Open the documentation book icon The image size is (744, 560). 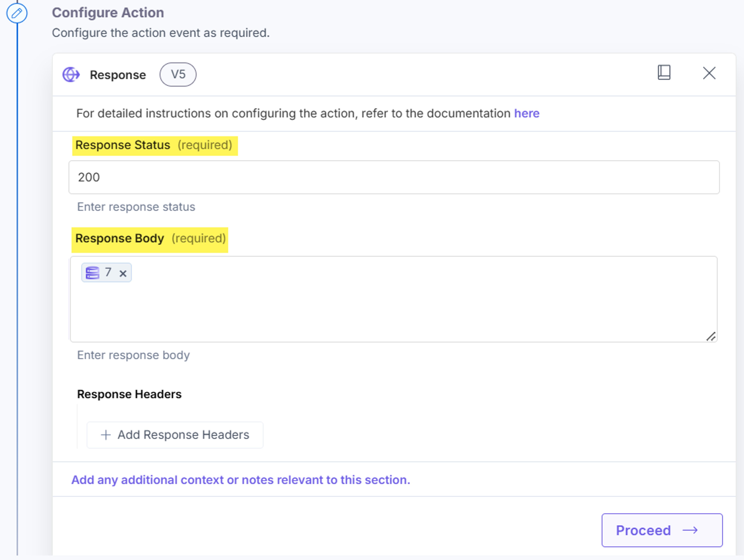664,73
